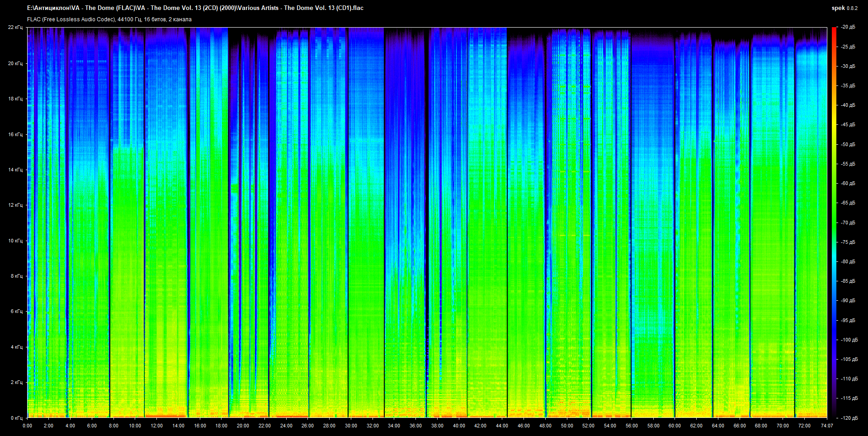Click the 22 кГц frequency axis label

click(x=15, y=27)
